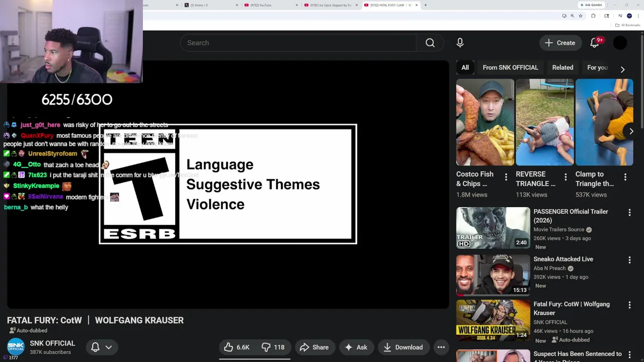Screen dimensions: 644x362
Task: Open Costco Fish & Chips short thumbnail
Action: [x=485, y=122]
